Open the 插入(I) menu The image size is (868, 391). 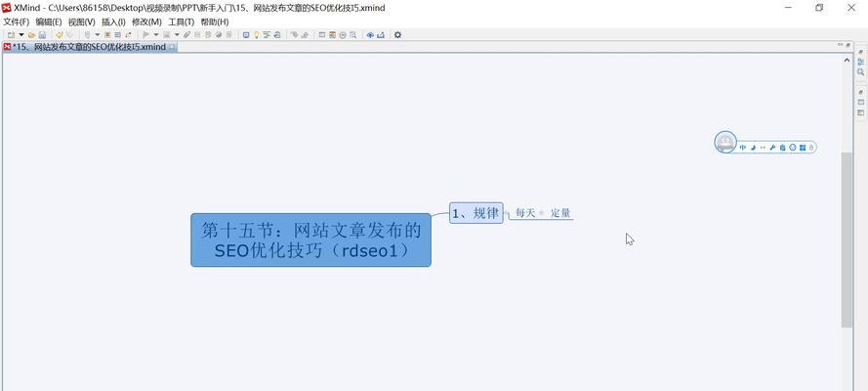[x=113, y=22]
